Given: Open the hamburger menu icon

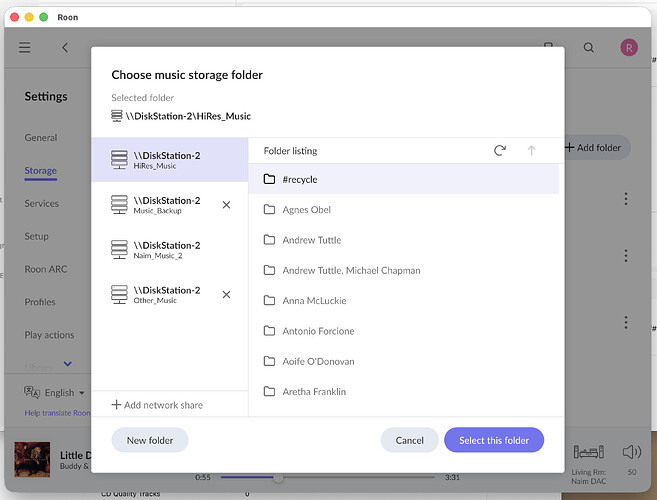Looking at the screenshot, I should [x=25, y=47].
